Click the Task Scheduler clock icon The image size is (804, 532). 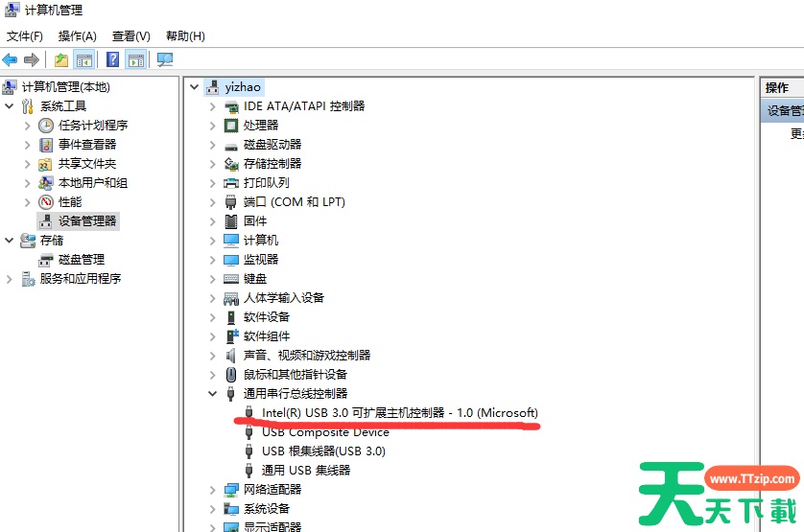click(46, 126)
